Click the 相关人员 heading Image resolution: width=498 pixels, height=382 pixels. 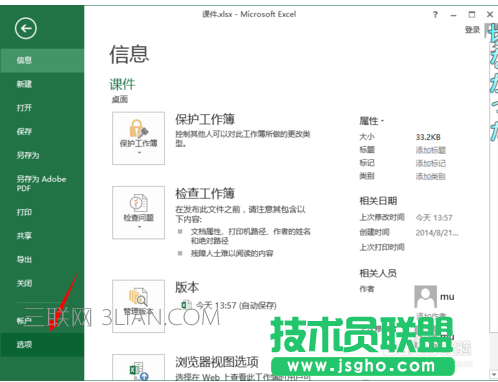tap(378, 273)
